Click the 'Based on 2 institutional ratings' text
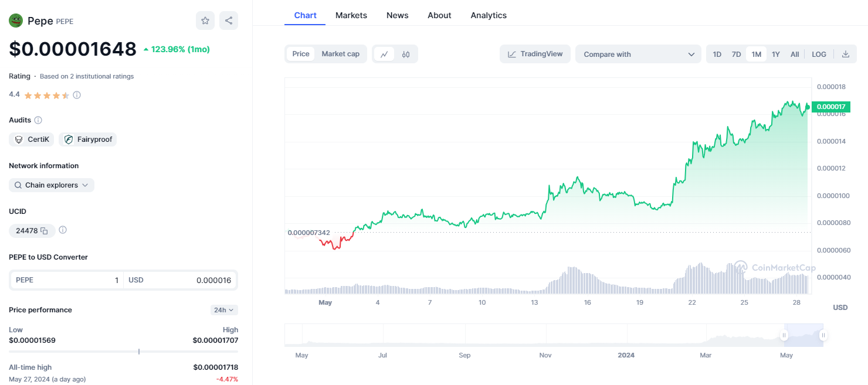This screenshot has height=385, width=868. point(87,76)
